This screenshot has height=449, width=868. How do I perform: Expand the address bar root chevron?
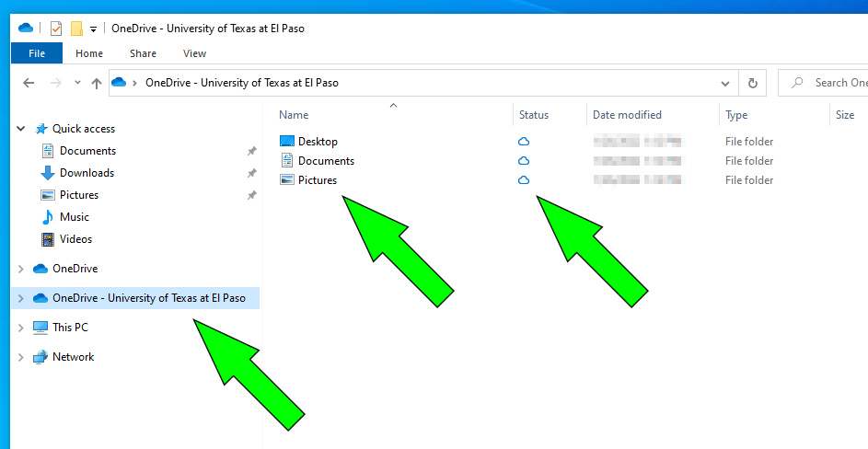134,83
